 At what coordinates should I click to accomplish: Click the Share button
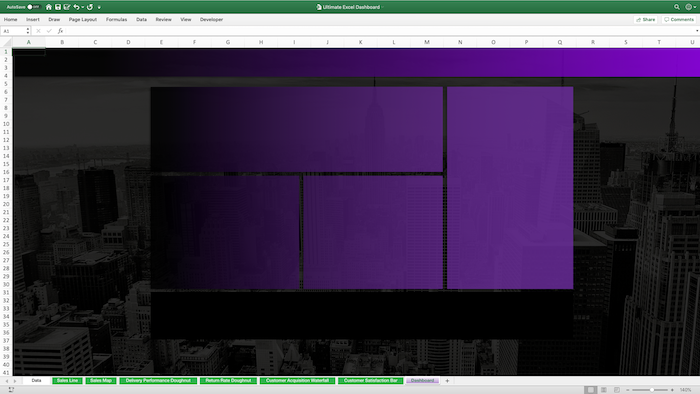[646, 20]
